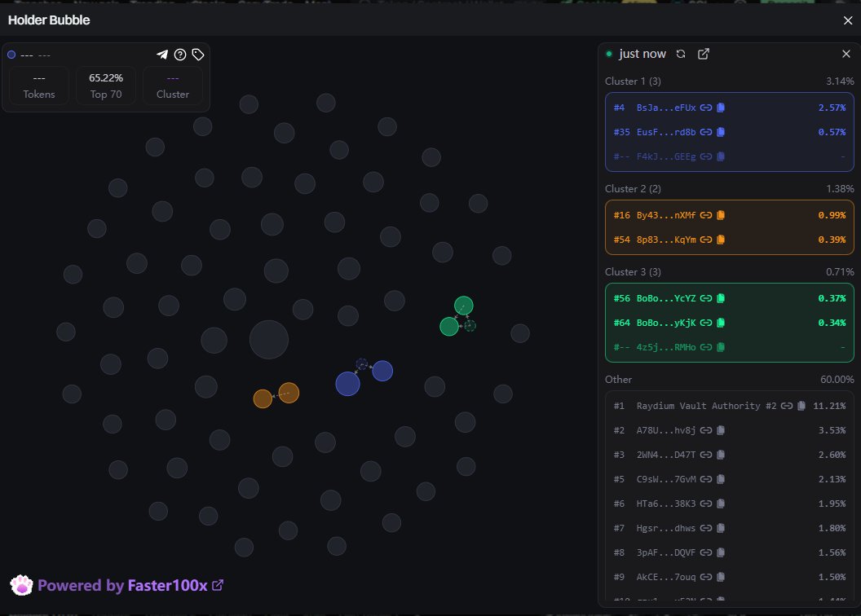This screenshot has width=861, height=616.
Task: Open link icon for 2WN4...D47T
Action: [706, 455]
